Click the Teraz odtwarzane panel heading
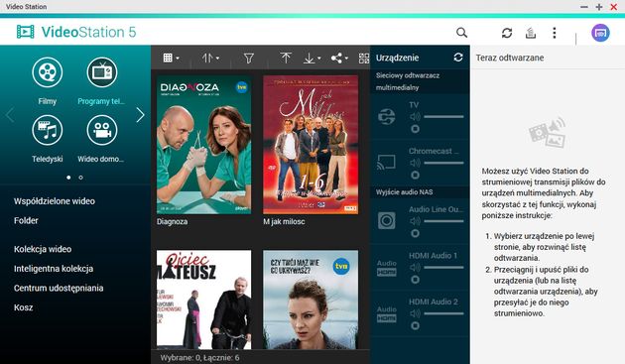 point(510,58)
